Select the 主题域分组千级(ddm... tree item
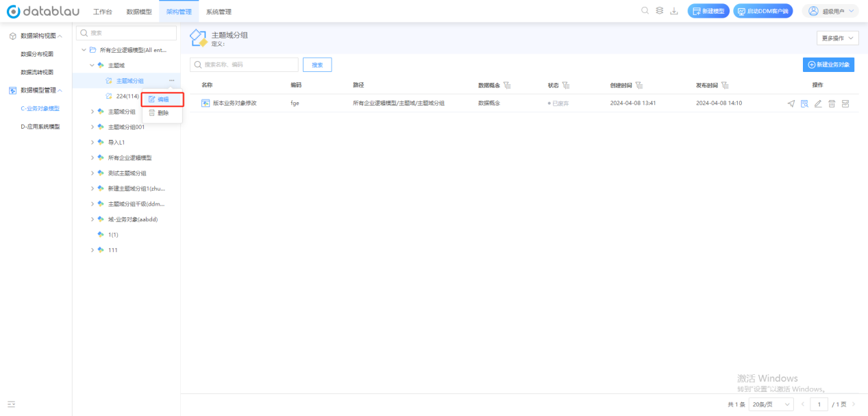Image resolution: width=868 pixels, height=416 pixels. [x=136, y=204]
